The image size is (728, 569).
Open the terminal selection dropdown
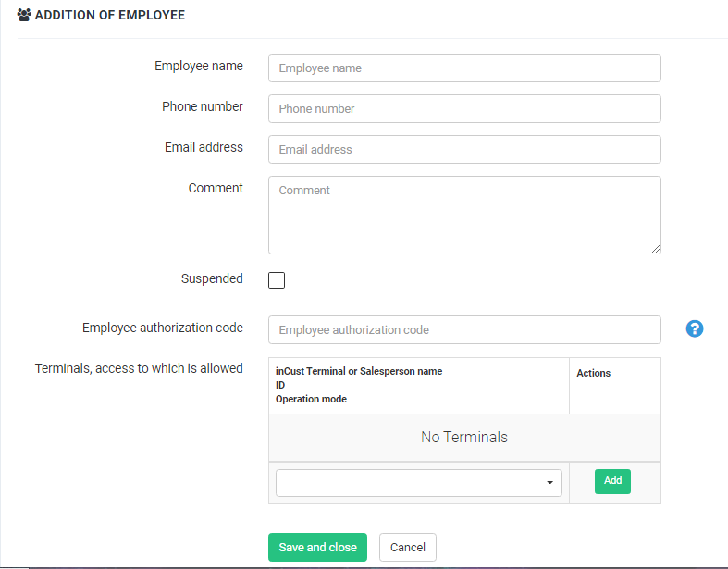(x=419, y=483)
